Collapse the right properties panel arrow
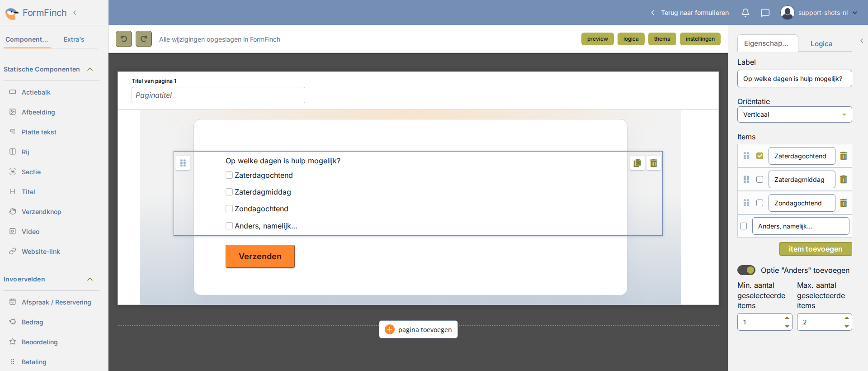The height and width of the screenshot is (371, 868). click(862, 41)
